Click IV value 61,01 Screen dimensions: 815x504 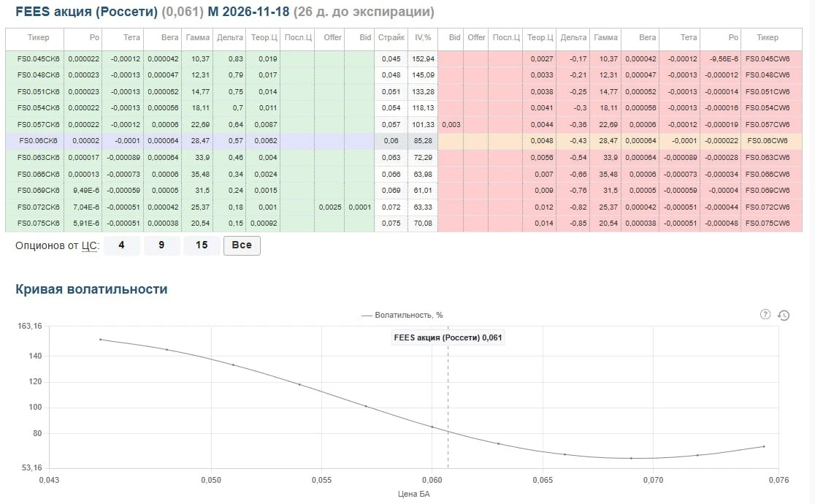[424, 190]
